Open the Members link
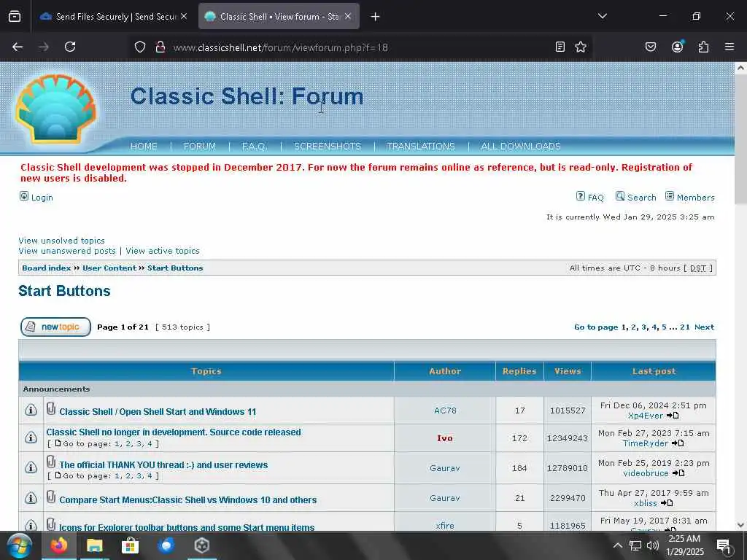Image resolution: width=747 pixels, height=560 pixels. (695, 198)
